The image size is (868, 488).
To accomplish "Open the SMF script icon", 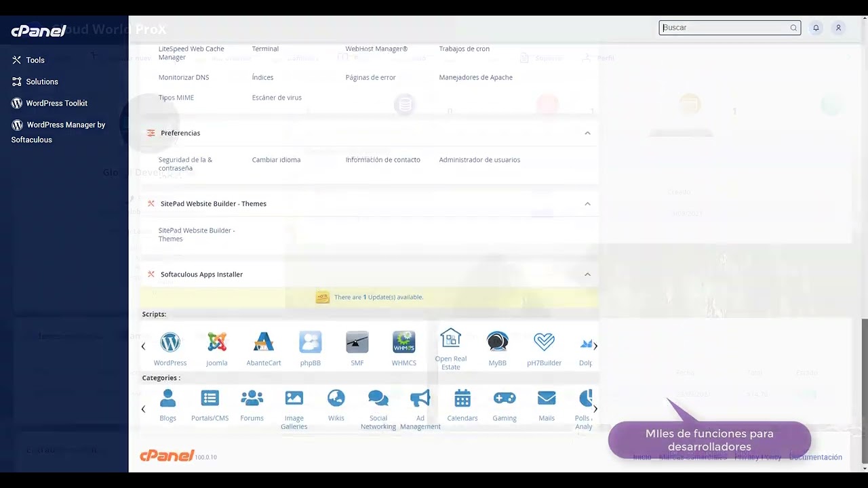I will (357, 342).
